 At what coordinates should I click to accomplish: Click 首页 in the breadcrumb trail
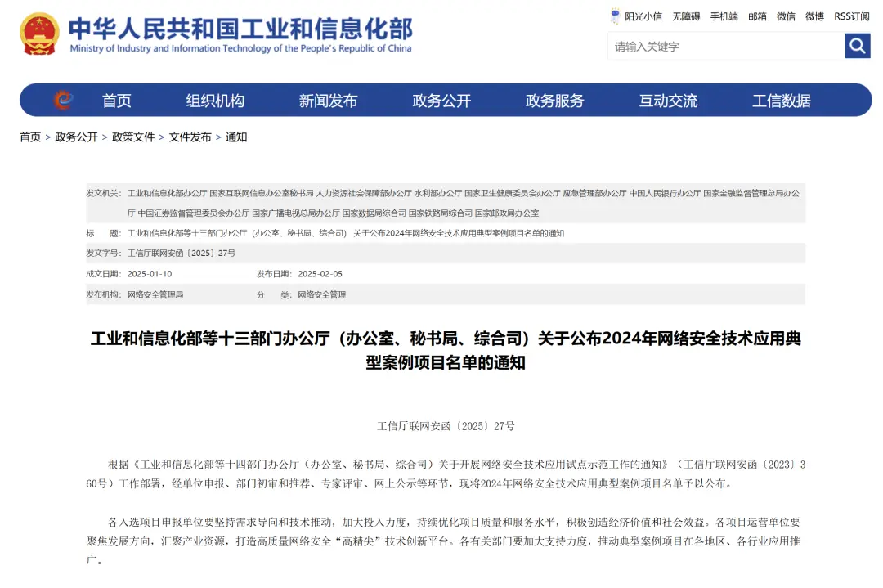point(30,137)
